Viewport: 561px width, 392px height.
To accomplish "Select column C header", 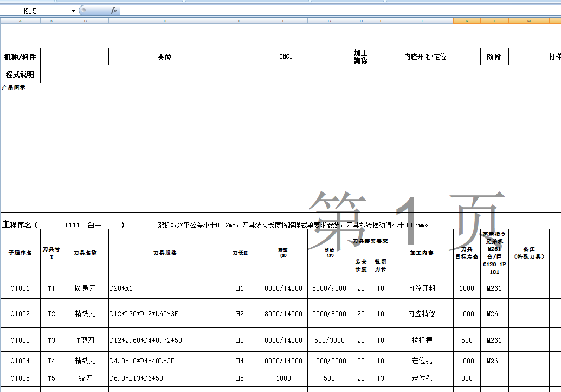I will point(85,21).
